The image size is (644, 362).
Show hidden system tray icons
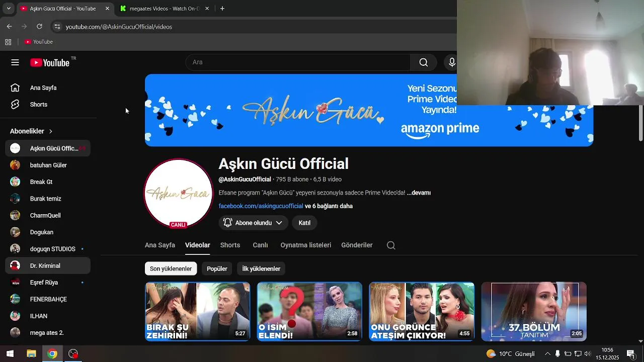[547, 354]
